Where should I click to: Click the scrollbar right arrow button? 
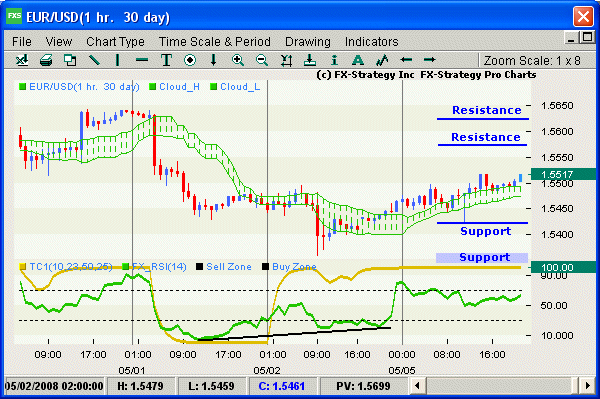click(x=588, y=385)
